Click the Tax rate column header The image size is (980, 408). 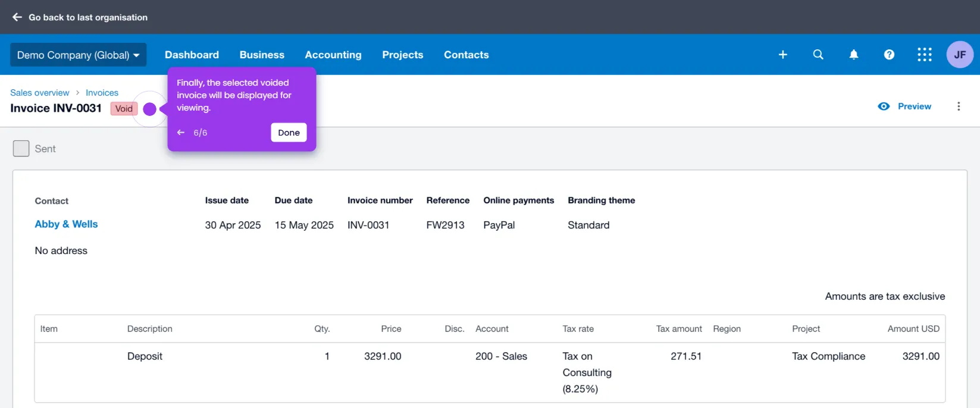[x=578, y=329]
